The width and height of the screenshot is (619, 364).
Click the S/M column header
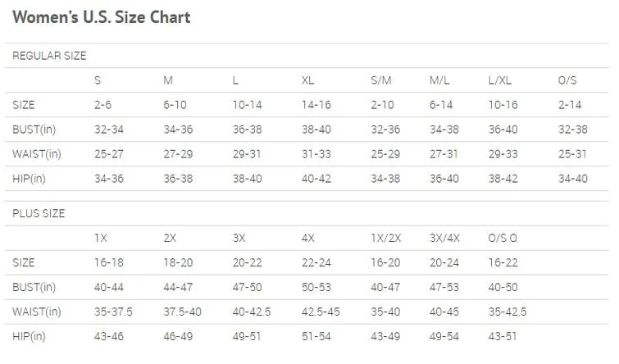pyautogui.click(x=381, y=80)
